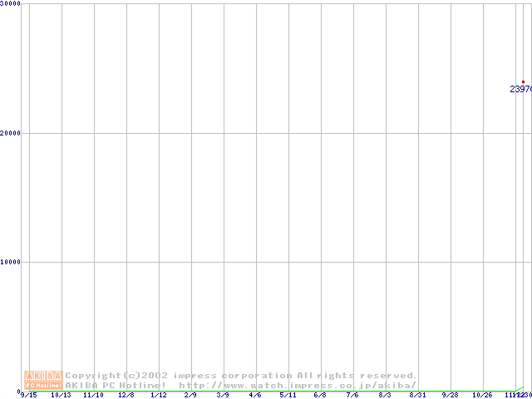Viewport: 532px width, 399px height.
Task: Click the 23970 data value label
Action: pyautogui.click(x=520, y=89)
